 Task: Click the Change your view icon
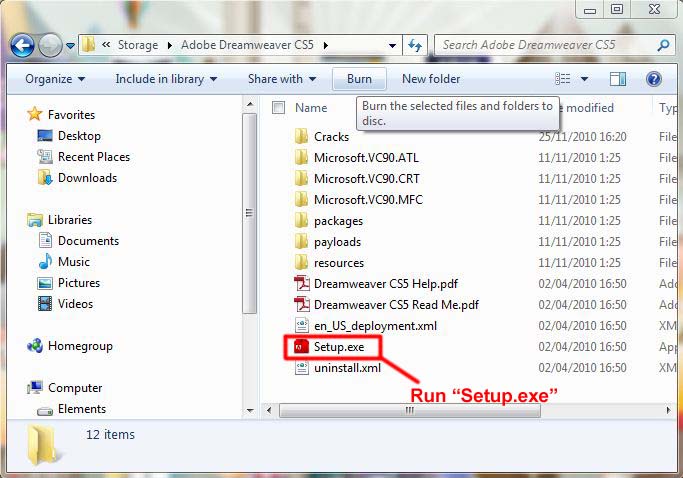[562, 79]
